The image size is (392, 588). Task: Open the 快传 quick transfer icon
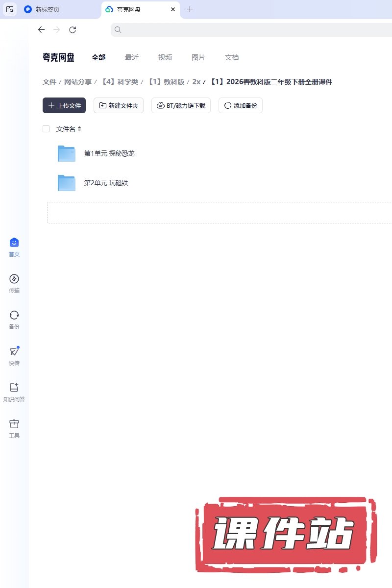point(14,352)
